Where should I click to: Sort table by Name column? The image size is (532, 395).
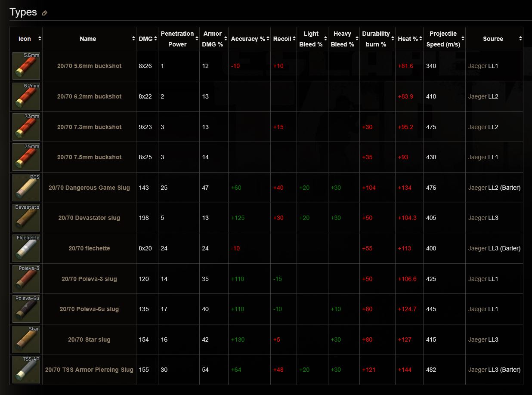(x=90, y=39)
